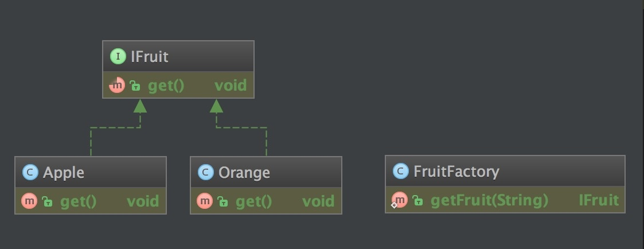Click the IFruit return type label

pyautogui.click(x=230, y=86)
